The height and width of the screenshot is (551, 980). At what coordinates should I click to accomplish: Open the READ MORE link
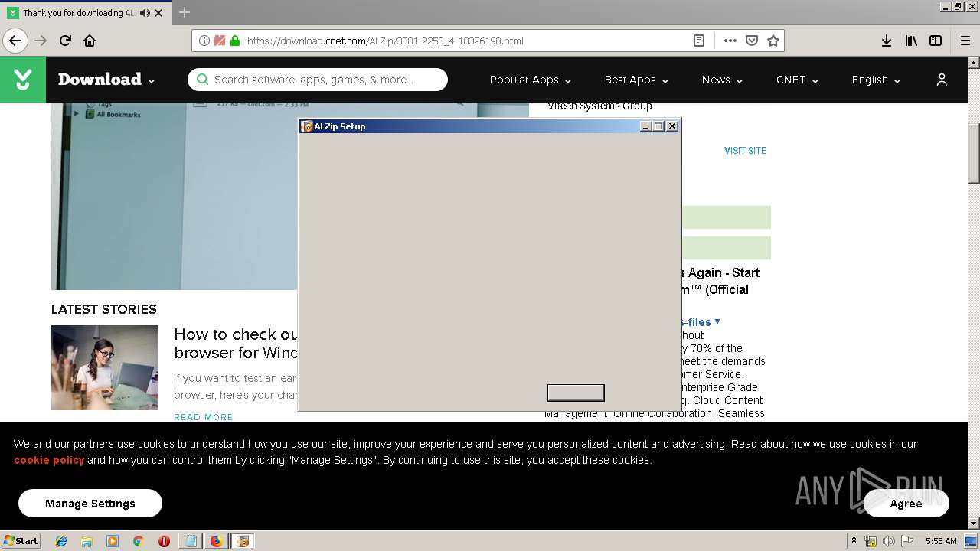pyautogui.click(x=204, y=417)
